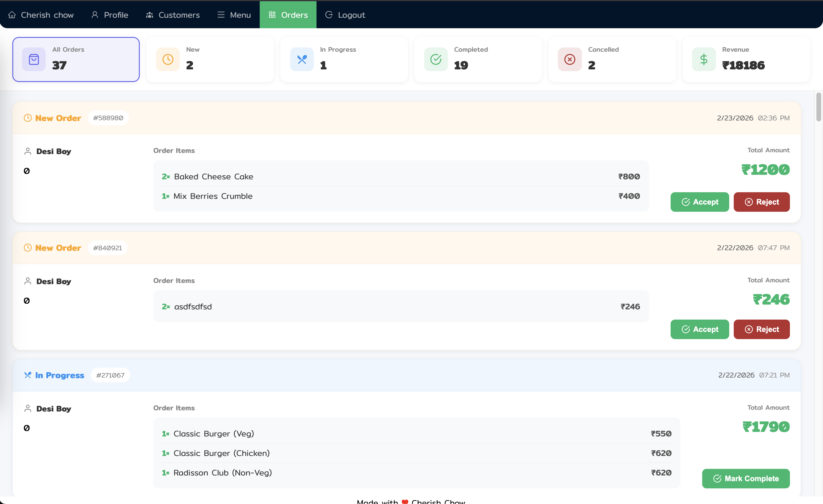Open the Menu section in the navbar
The width and height of the screenshot is (823, 504).
pyautogui.click(x=234, y=15)
